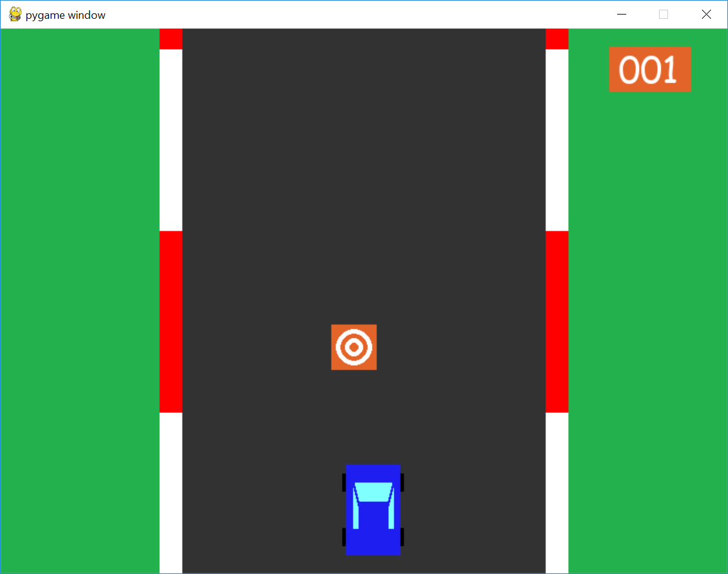This screenshot has width=728, height=574.
Task: Click the long red curb on right side
Action: tap(557, 322)
